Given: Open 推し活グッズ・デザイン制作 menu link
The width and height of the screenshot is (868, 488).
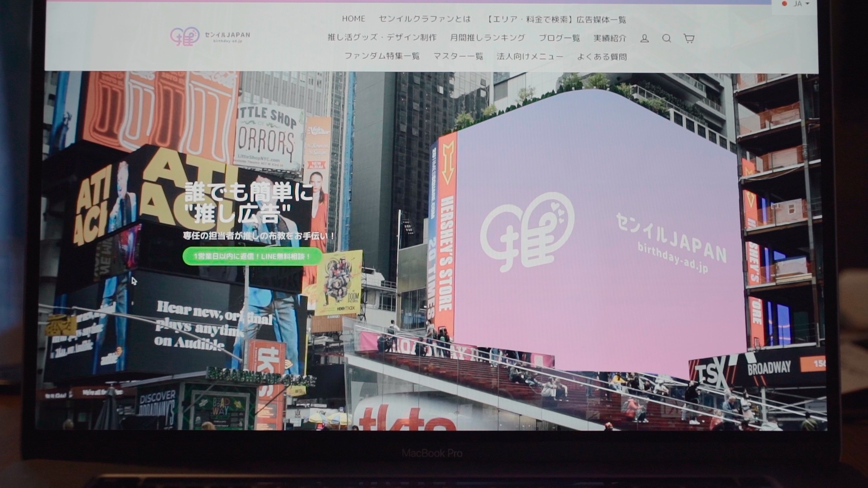Looking at the screenshot, I should (x=382, y=38).
